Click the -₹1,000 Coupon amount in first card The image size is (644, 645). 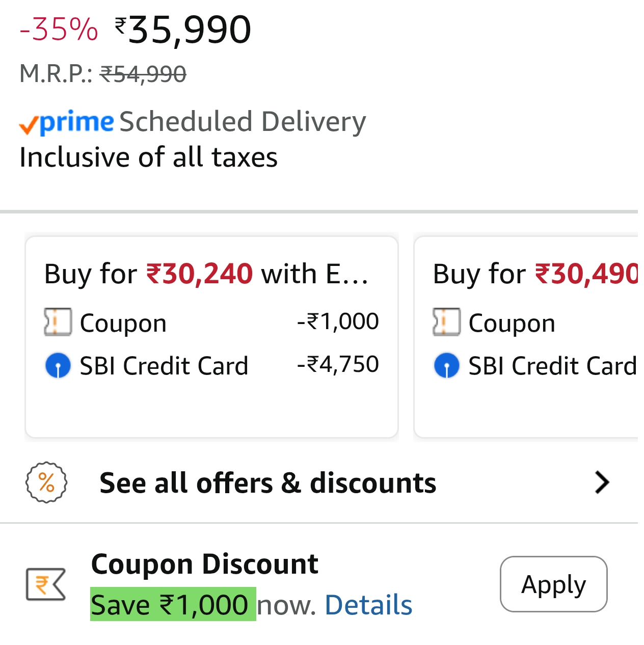338,321
